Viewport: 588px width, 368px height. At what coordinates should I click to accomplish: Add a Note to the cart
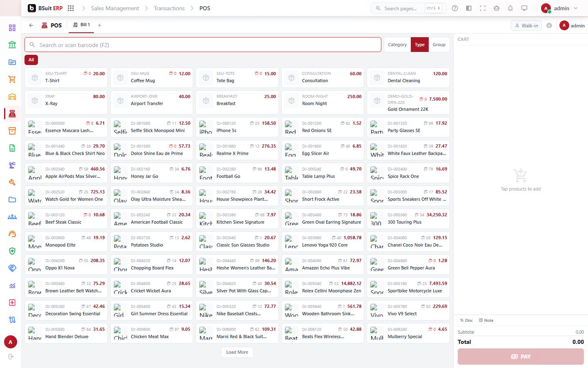[x=486, y=321]
